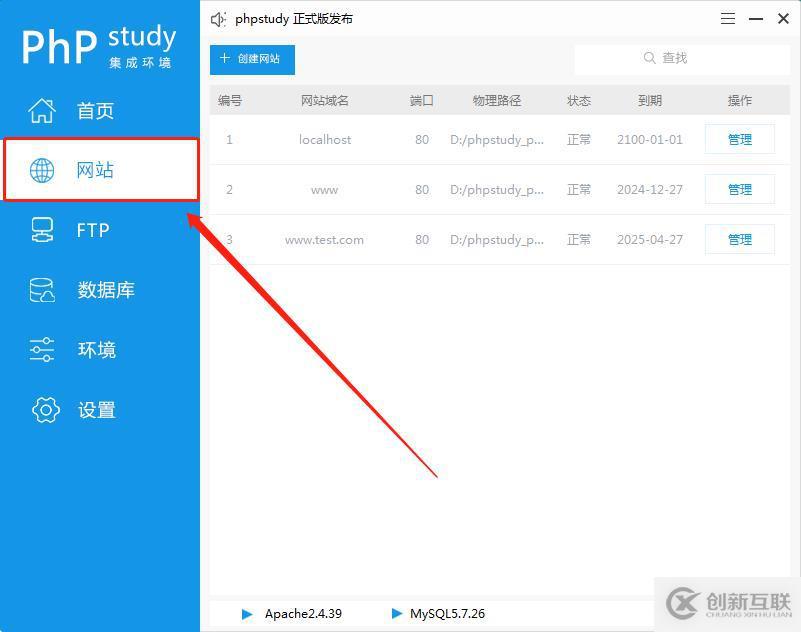Open the 环境 environment panel icon
801x632 pixels.
coord(42,350)
